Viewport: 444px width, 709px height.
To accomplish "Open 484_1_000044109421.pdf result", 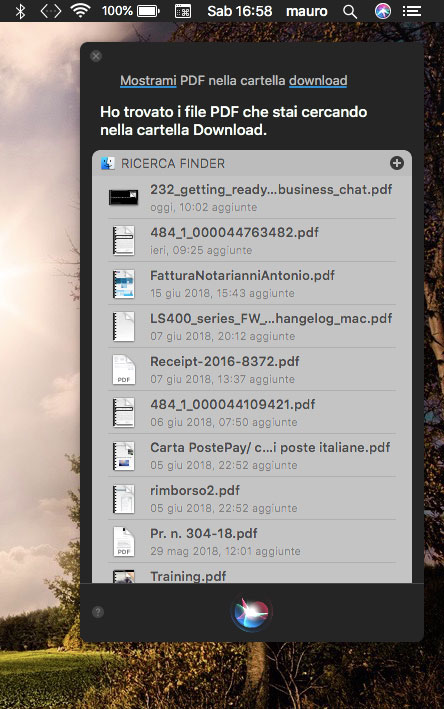I will (x=251, y=412).
